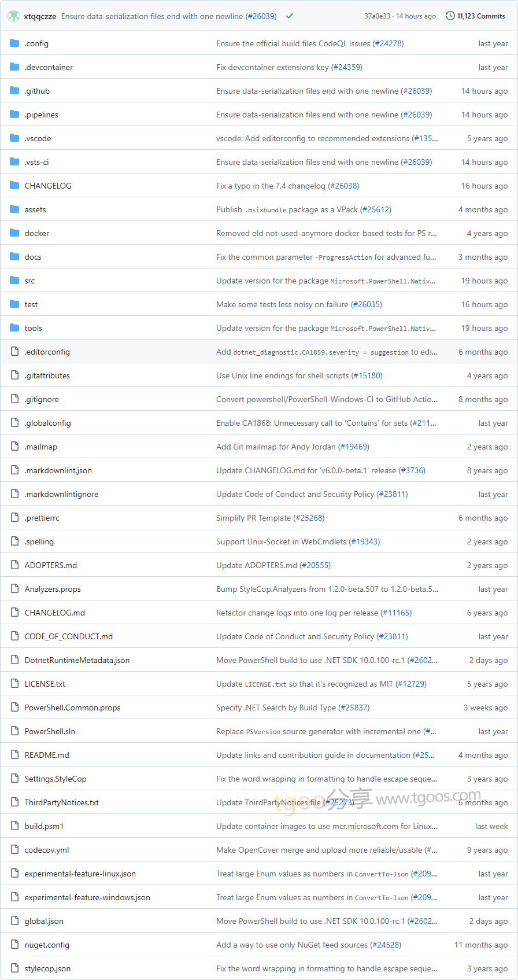Open pull request #26035 link

[367, 304]
